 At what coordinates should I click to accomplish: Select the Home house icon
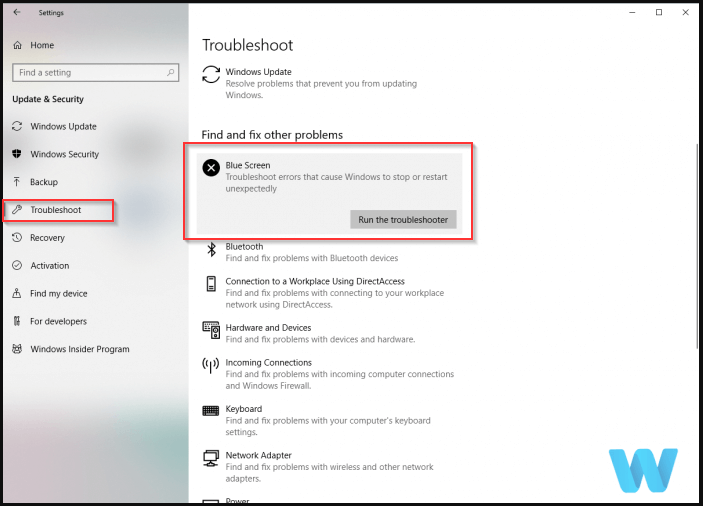click(17, 45)
